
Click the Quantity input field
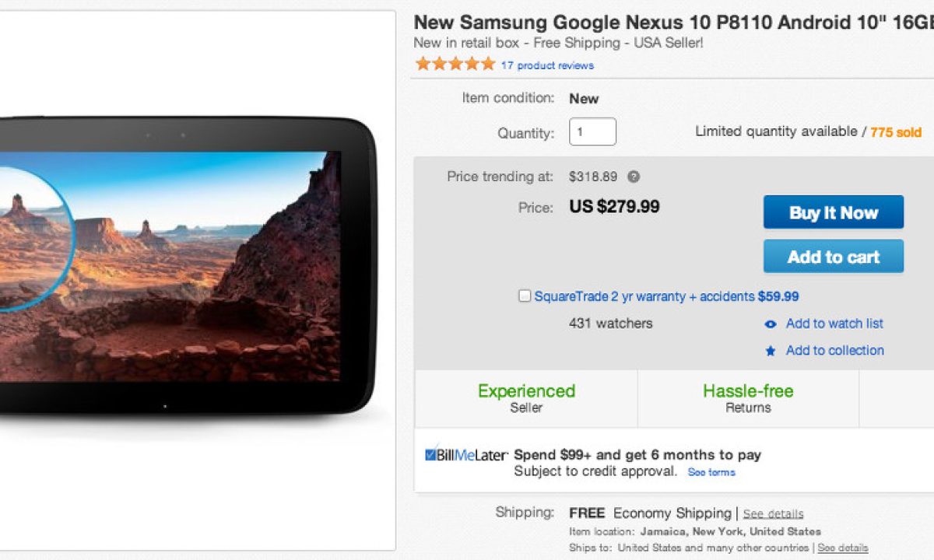coord(592,131)
